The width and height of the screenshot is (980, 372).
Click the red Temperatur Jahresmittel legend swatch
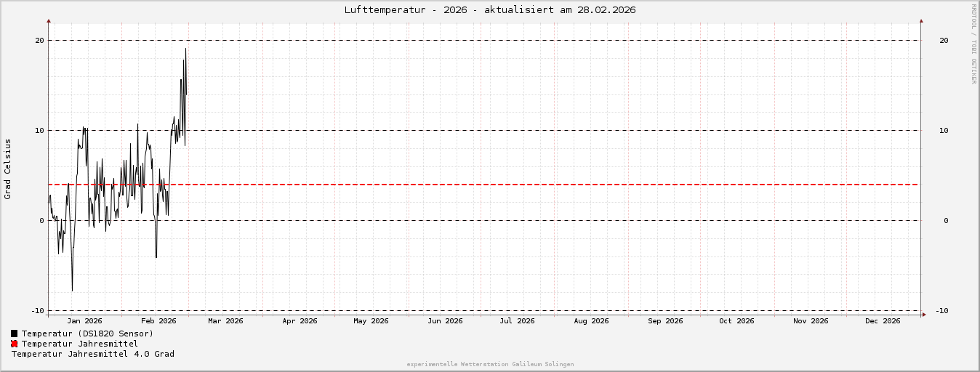(14, 344)
